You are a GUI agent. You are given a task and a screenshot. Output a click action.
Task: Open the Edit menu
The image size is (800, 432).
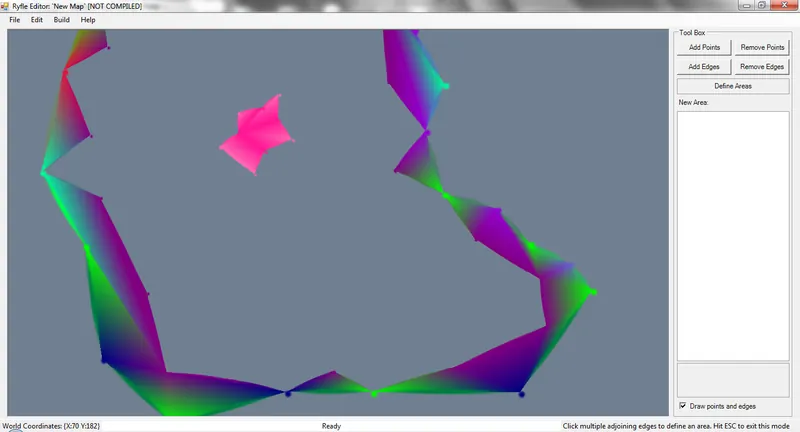point(37,20)
